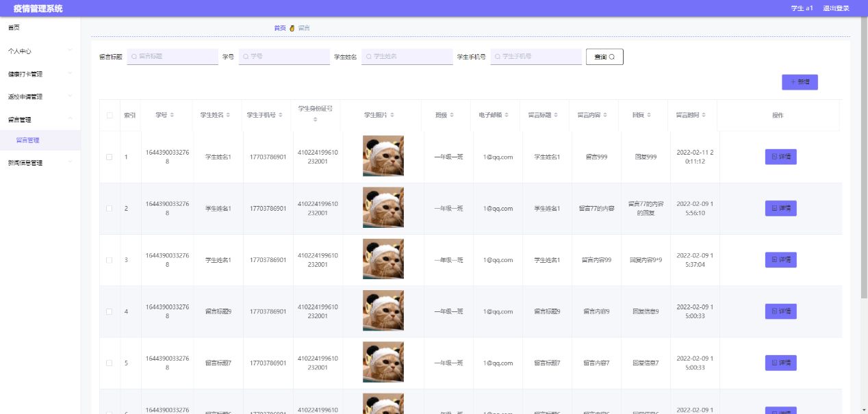This screenshot has height=414, width=868.
Task: Click the 2022-02-11 timestamp cell
Action: [695, 157]
